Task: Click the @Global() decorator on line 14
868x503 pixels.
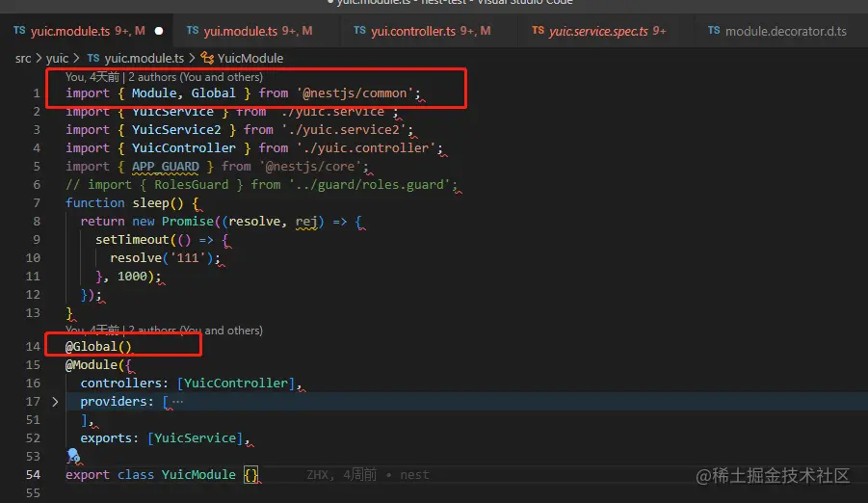Action: (98, 347)
